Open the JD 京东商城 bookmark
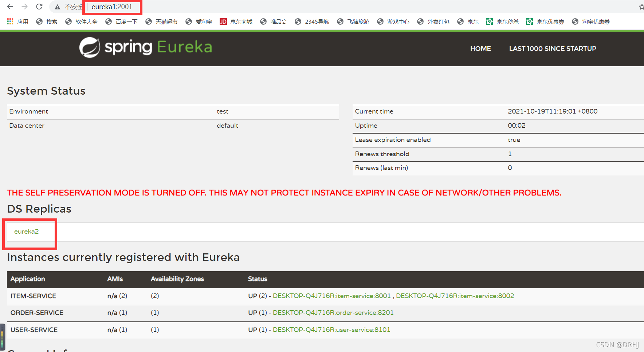Image resolution: width=644 pixels, height=352 pixels. click(x=236, y=21)
